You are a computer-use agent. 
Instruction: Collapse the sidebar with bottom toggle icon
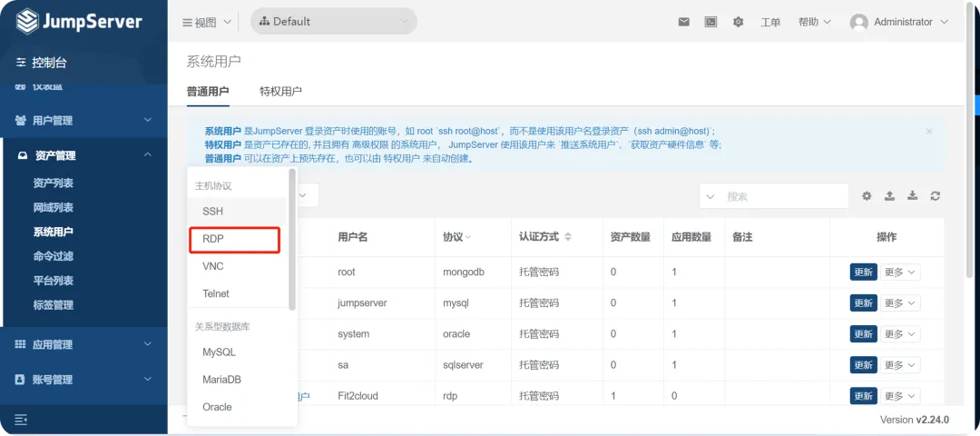[x=21, y=419]
